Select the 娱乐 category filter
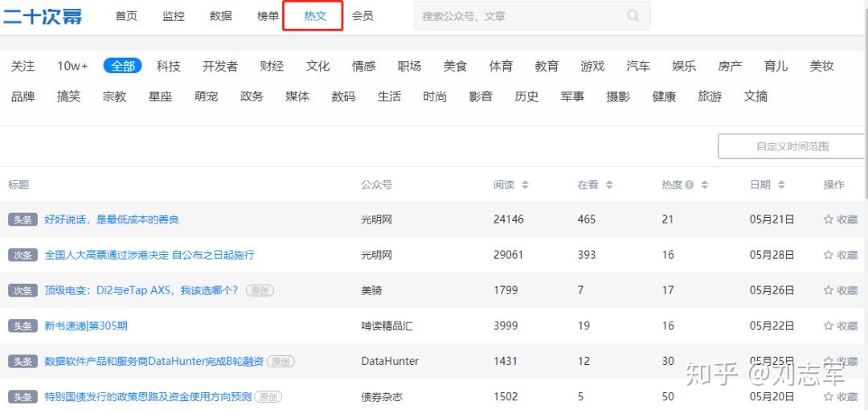 pos(684,66)
